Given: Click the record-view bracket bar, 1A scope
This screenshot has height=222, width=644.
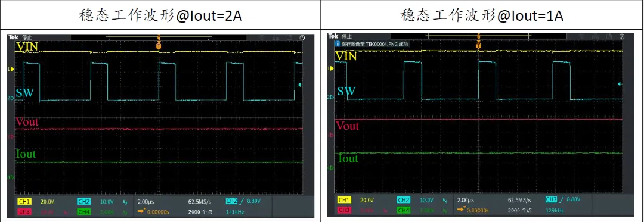Looking at the screenshot, I should click(478, 36).
